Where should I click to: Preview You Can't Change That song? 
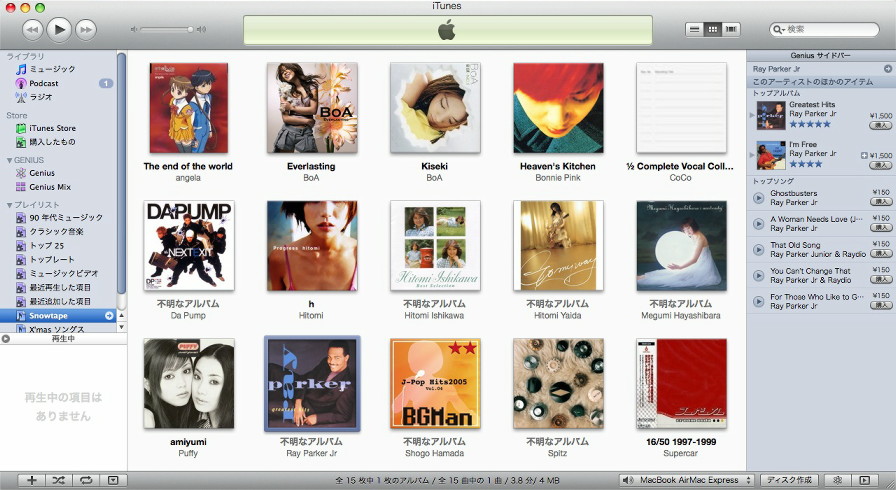(x=758, y=275)
